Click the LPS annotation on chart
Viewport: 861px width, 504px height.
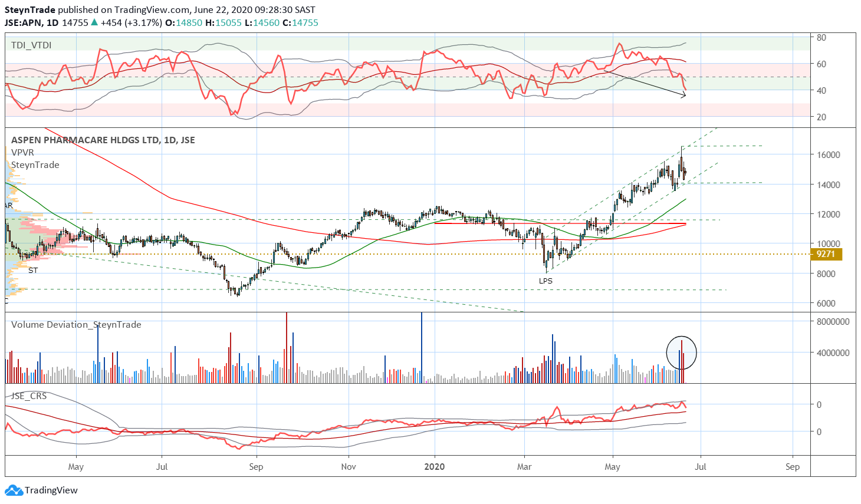pos(545,281)
